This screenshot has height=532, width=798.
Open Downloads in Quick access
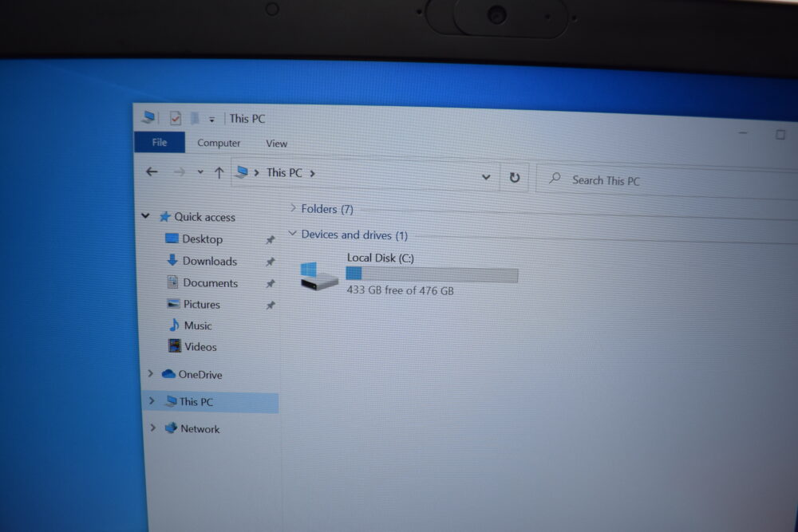(x=210, y=262)
